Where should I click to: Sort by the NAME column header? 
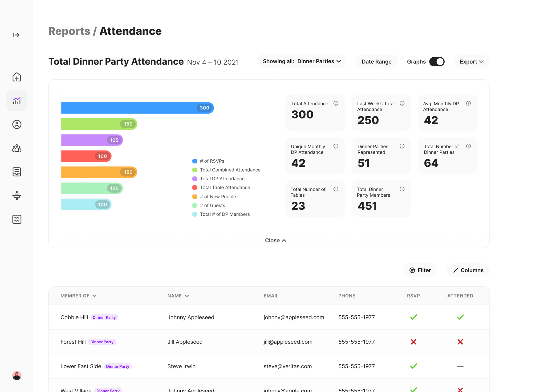[x=178, y=296]
